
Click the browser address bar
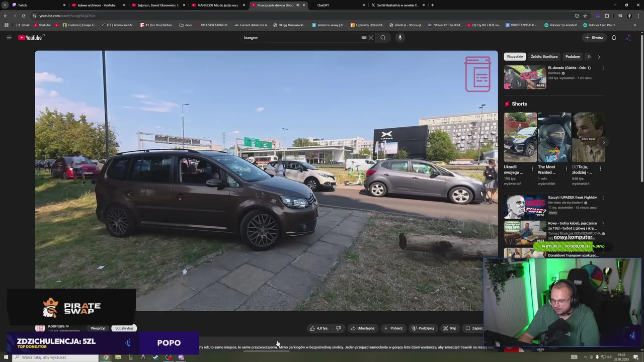pyautogui.click(x=302, y=16)
